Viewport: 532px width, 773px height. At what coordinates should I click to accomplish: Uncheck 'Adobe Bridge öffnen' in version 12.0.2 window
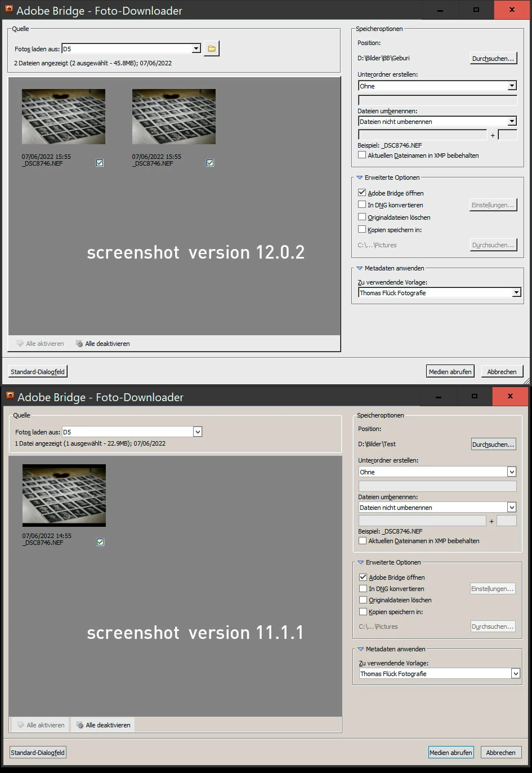tap(362, 193)
